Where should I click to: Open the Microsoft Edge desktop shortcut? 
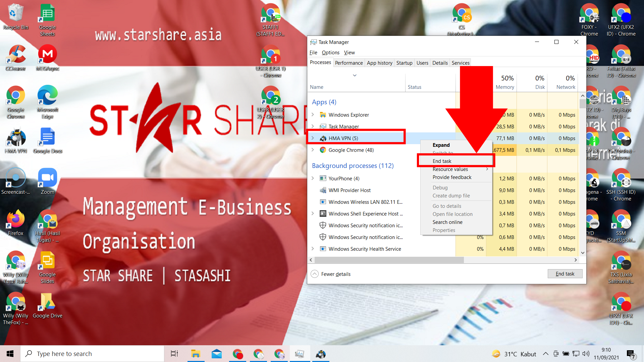tap(47, 102)
